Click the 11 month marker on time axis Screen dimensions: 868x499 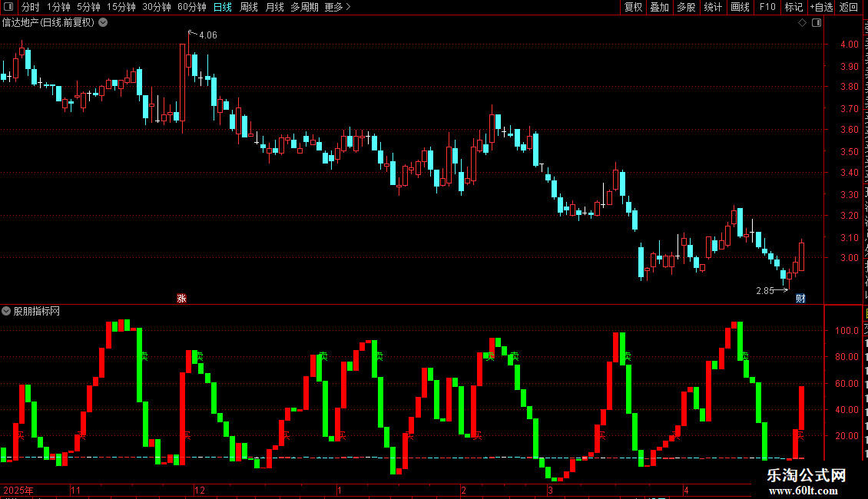[76, 490]
